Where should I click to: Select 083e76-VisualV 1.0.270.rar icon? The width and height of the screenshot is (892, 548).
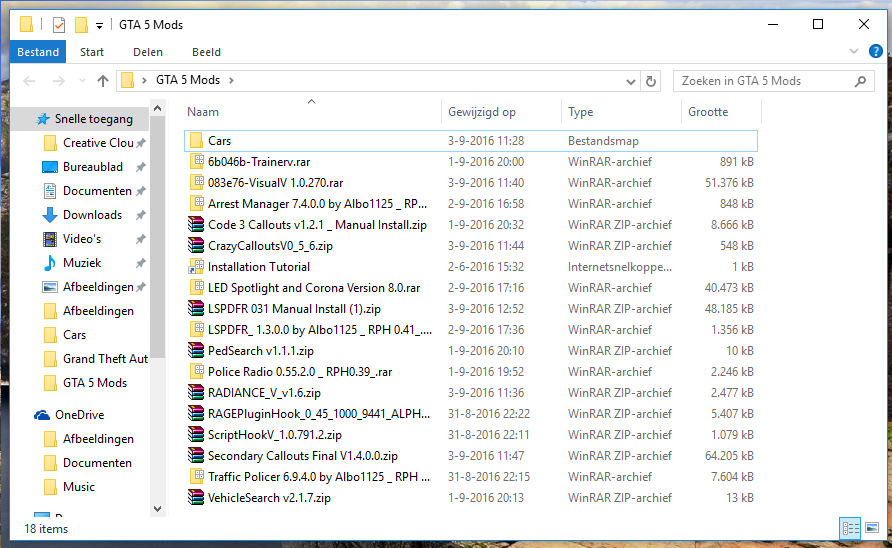pyautogui.click(x=196, y=183)
